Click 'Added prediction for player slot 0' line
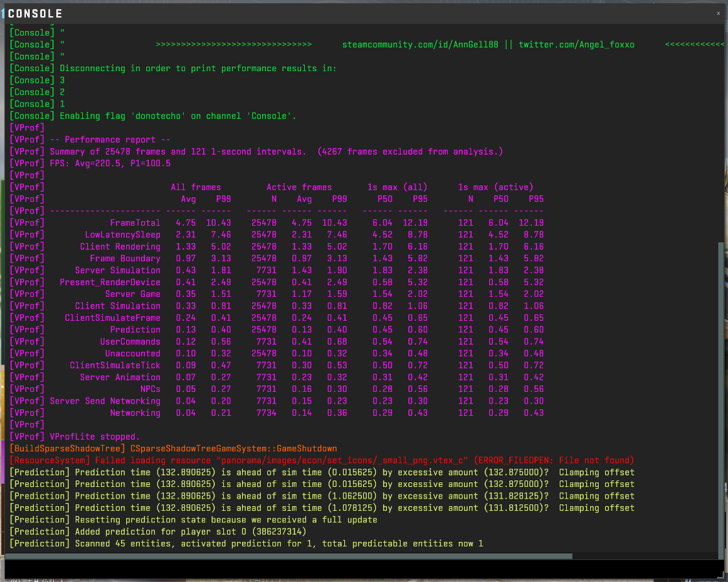 point(158,532)
